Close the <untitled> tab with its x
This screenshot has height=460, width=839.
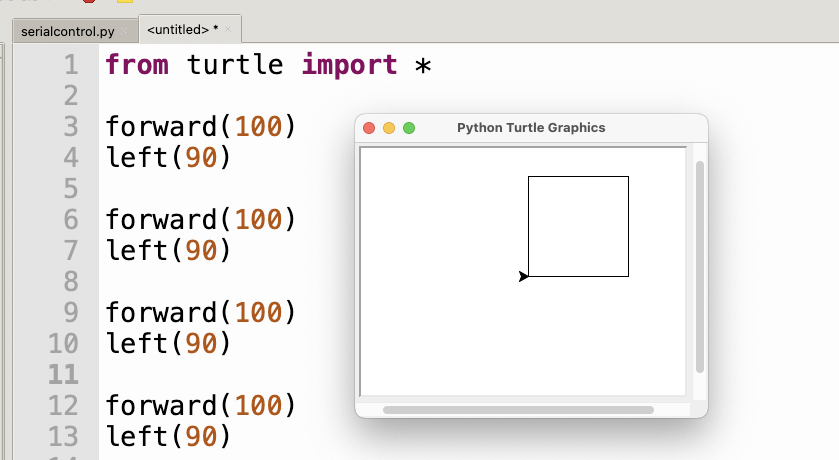[228, 29]
